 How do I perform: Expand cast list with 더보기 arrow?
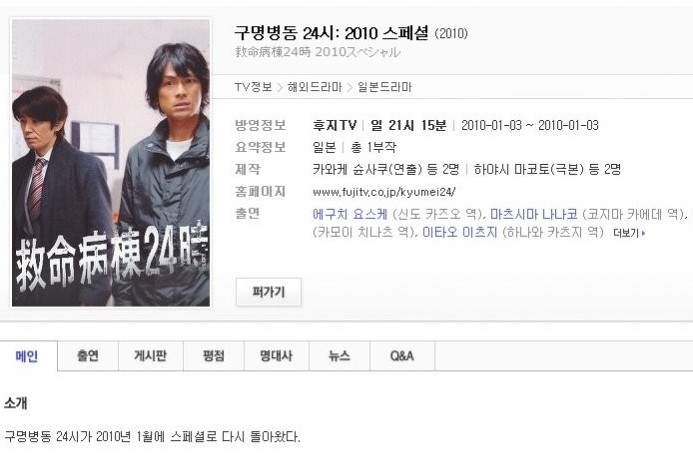pyautogui.click(x=629, y=233)
